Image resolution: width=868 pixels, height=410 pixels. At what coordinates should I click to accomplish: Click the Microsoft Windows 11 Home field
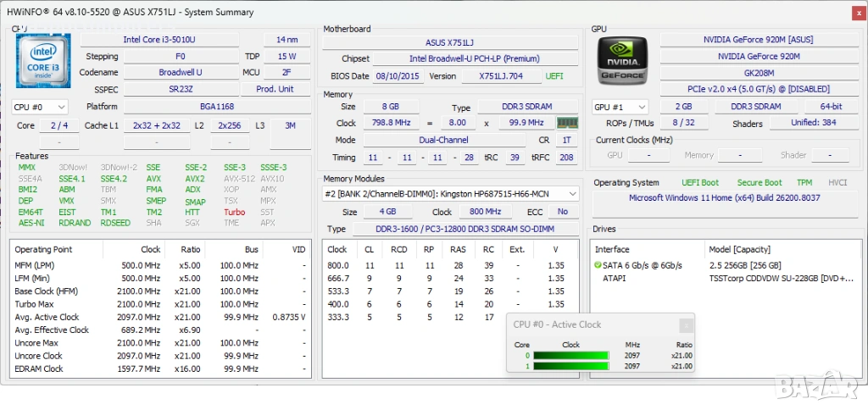coord(722,198)
